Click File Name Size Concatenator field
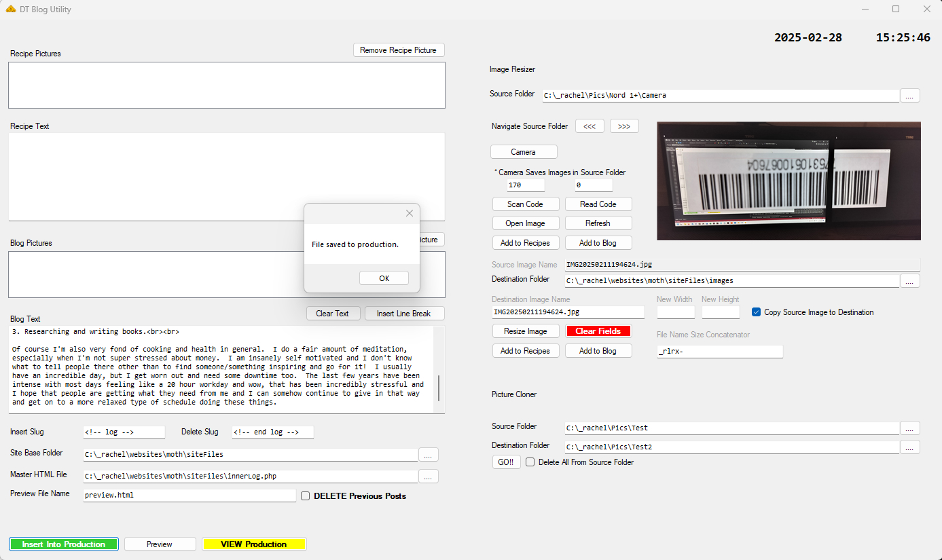This screenshot has height=560, width=942. tap(720, 352)
